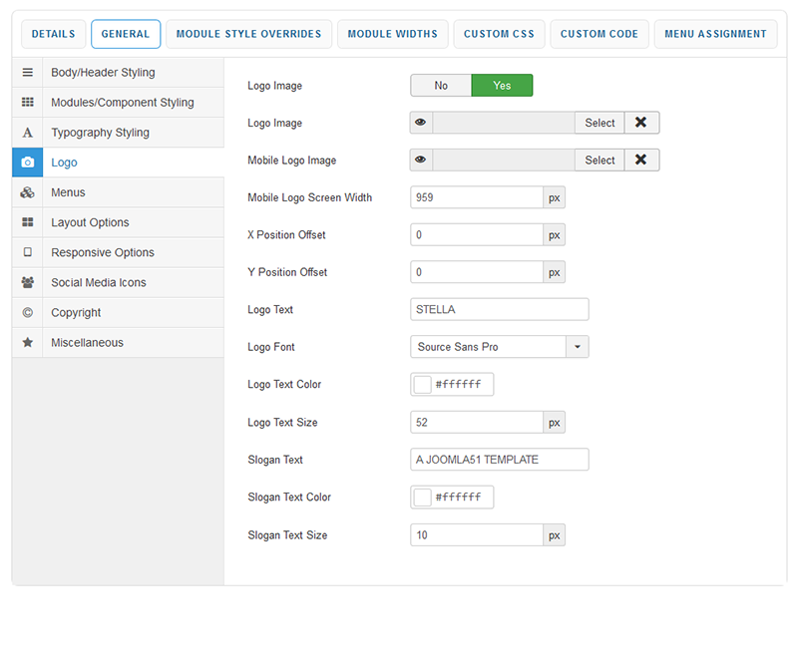Preview Mobile Logo Image with eye icon
This screenshot has width=798, height=672.
(x=421, y=160)
